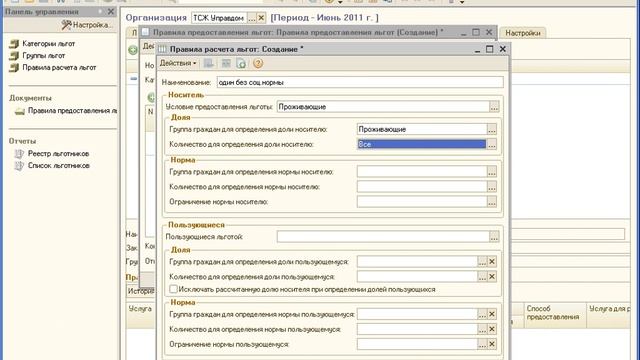Clear Количество доли пользующемуся field
The height and width of the screenshot is (360, 640).
point(492,277)
